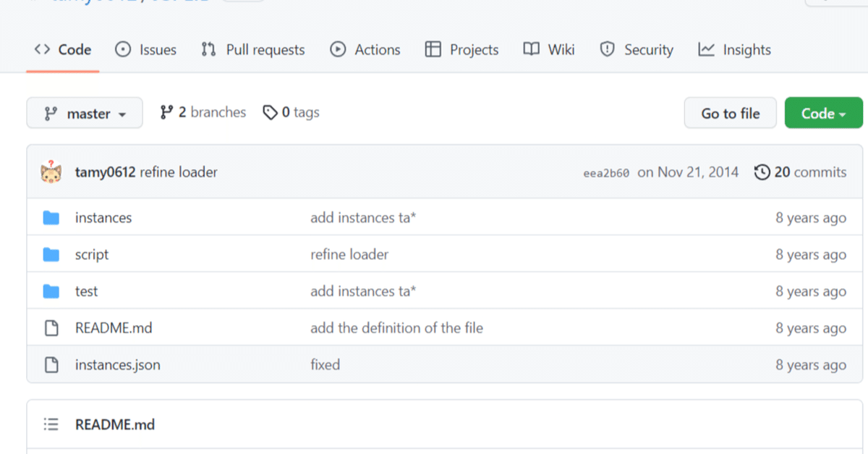The width and height of the screenshot is (868, 454).
Task: Click the README.md file icon
Action: pyautogui.click(x=51, y=329)
